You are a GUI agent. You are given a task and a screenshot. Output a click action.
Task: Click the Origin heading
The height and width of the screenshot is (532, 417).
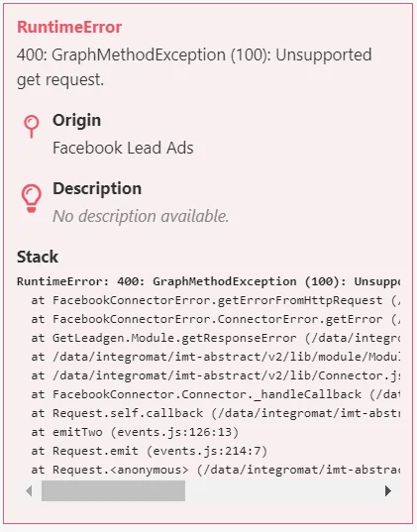(76, 120)
